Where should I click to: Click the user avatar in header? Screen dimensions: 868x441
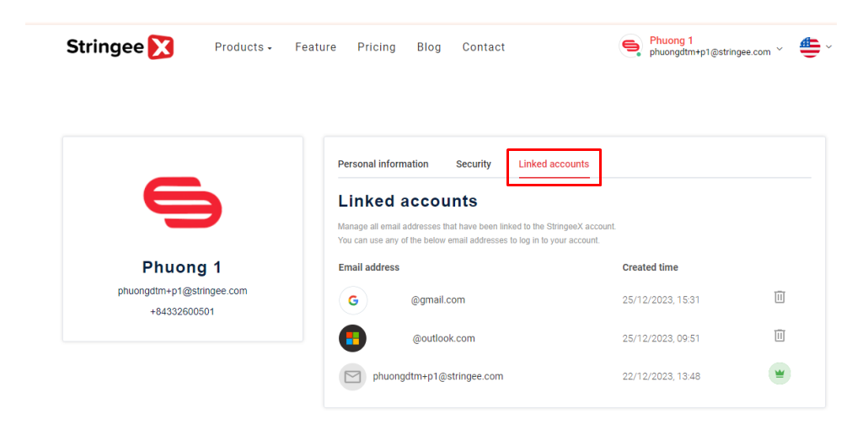pyautogui.click(x=630, y=46)
